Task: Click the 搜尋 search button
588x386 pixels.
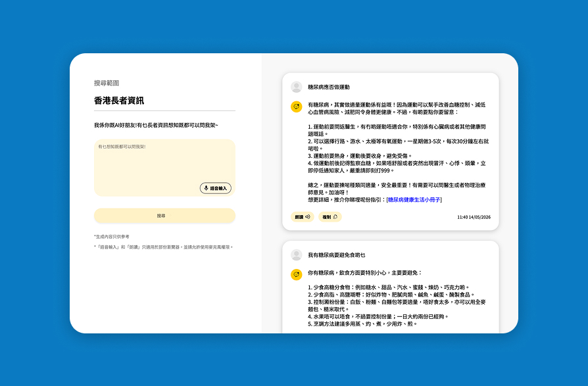Action: pos(164,216)
